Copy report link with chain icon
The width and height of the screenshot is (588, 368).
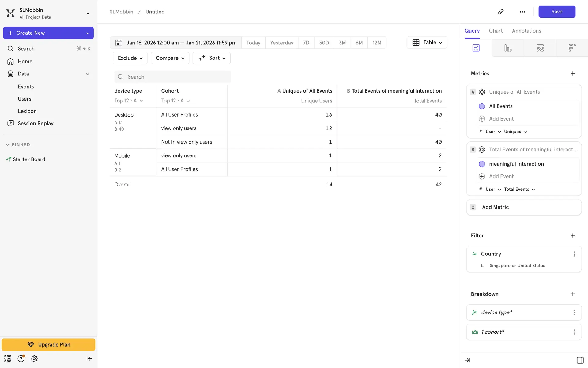pos(501,12)
